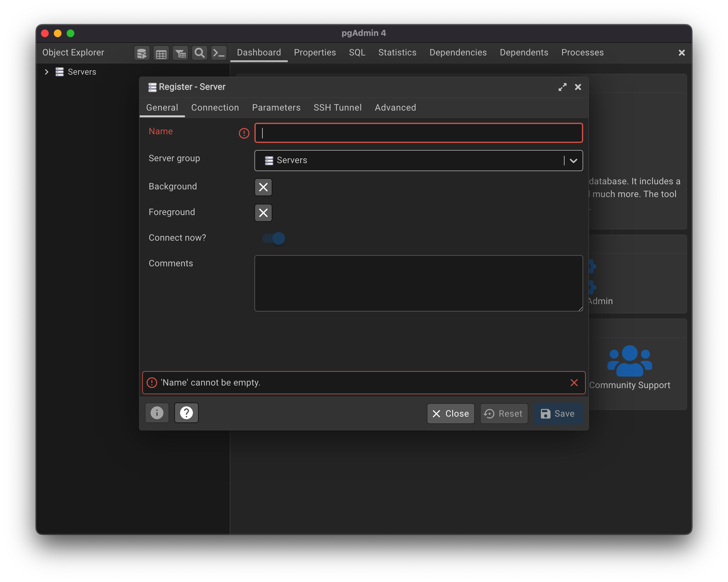Open help with question mark button
This screenshot has height=582, width=728.
[x=186, y=413]
